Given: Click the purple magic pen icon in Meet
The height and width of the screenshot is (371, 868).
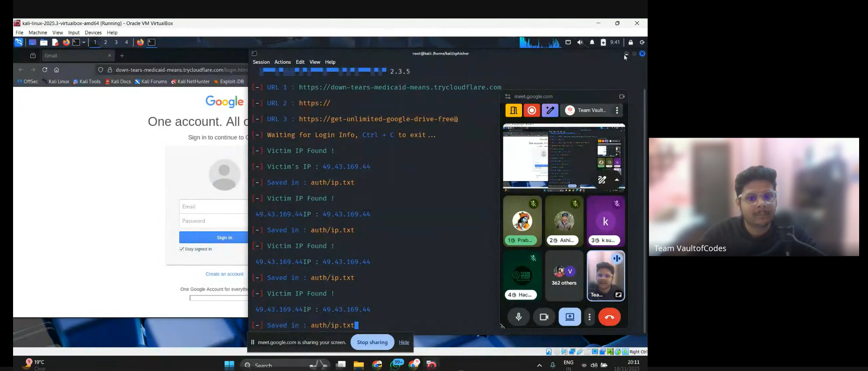Looking at the screenshot, I should point(550,111).
